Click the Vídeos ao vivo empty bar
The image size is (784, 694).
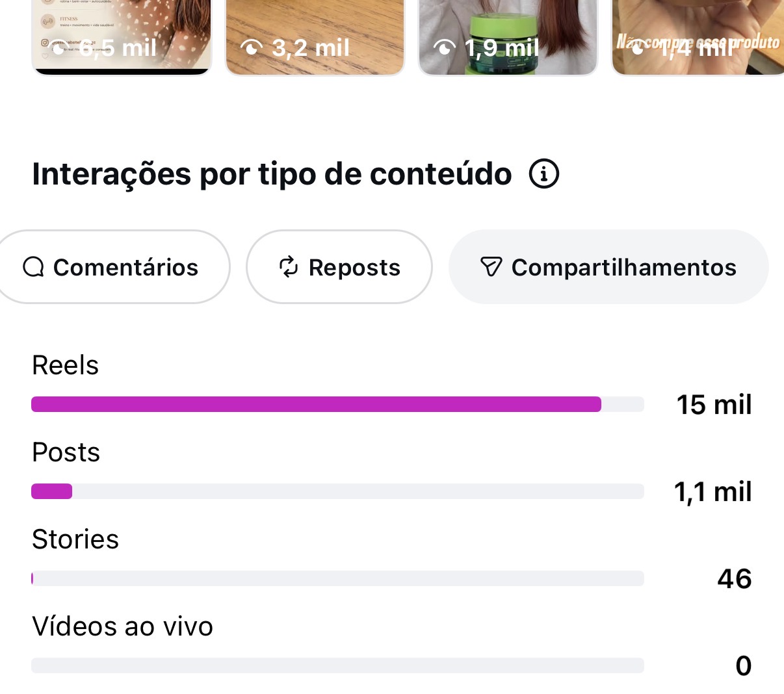click(337, 665)
